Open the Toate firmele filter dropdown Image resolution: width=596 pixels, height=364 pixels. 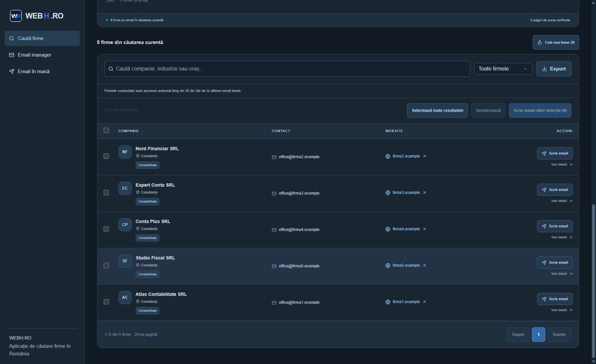[x=503, y=69]
